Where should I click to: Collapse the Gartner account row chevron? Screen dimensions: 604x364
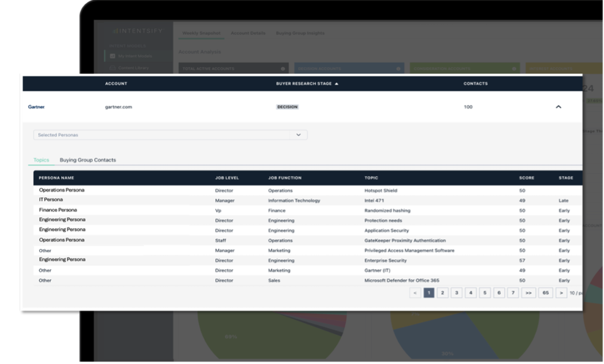pyautogui.click(x=558, y=107)
